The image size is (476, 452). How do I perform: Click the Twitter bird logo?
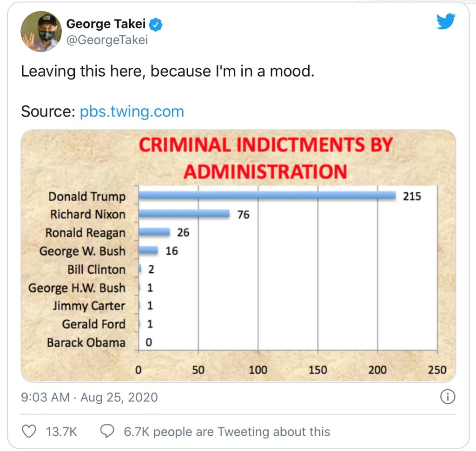[446, 21]
